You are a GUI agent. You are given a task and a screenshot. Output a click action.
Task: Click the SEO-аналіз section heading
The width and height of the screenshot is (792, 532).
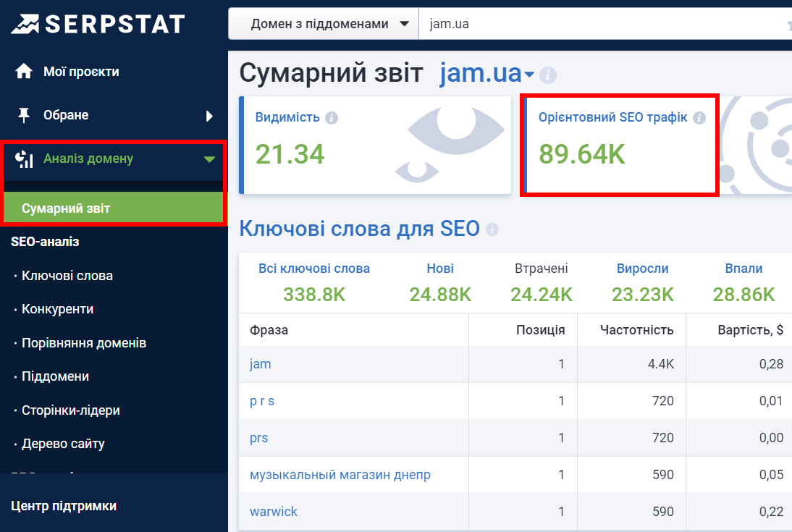pos(45,242)
